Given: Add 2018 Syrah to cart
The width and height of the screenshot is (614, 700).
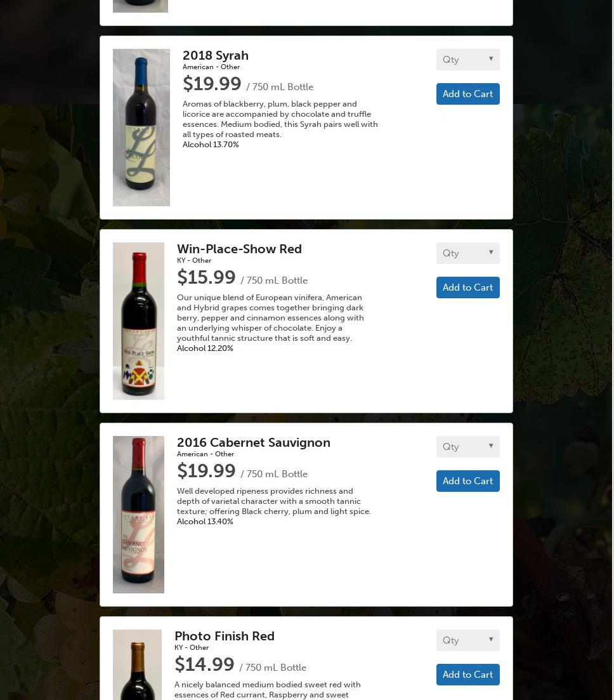Looking at the screenshot, I should (x=467, y=94).
